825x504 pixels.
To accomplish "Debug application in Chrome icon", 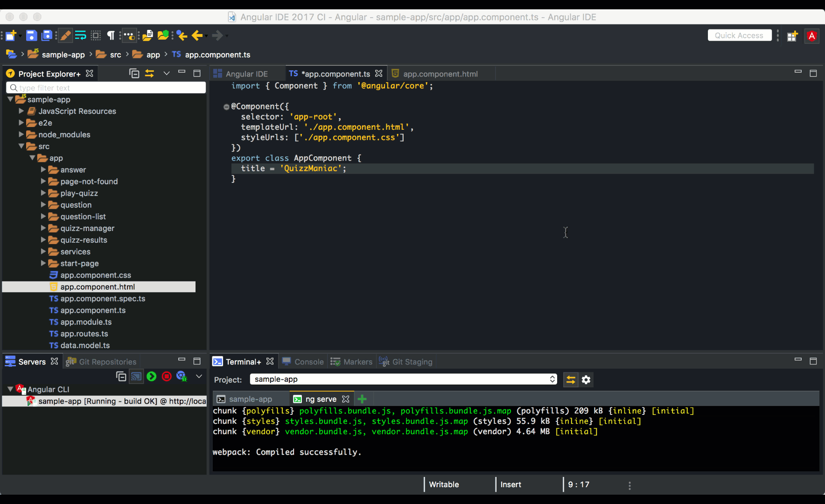I will click(x=182, y=377).
